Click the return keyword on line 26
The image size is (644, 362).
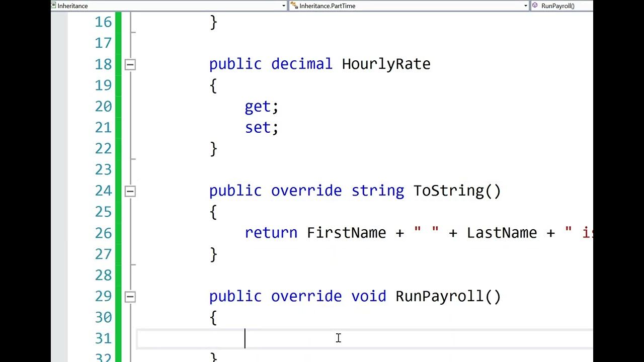271,233
